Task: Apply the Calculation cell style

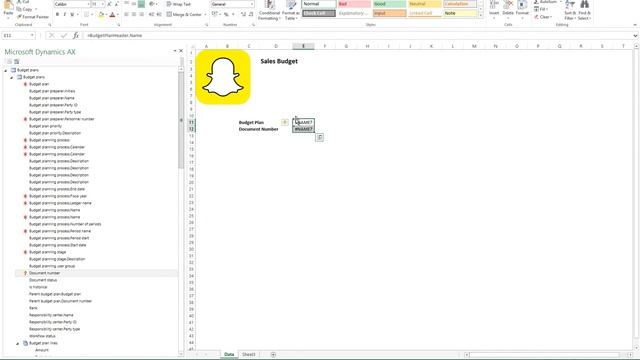Action: pos(460,4)
